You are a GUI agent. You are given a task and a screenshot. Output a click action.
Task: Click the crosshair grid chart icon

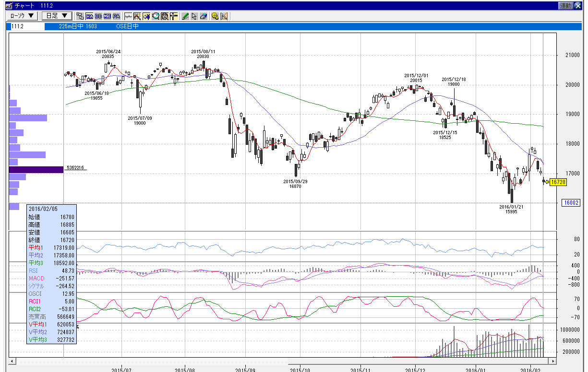[x=137, y=16]
